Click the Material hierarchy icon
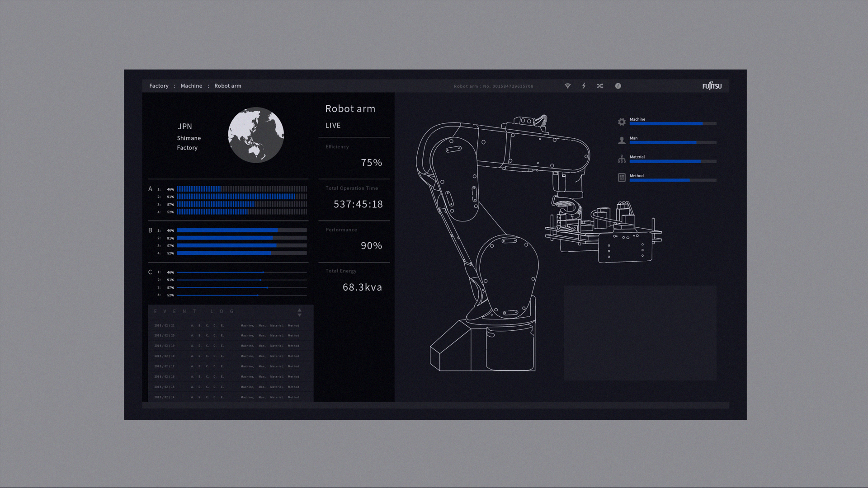 click(622, 159)
